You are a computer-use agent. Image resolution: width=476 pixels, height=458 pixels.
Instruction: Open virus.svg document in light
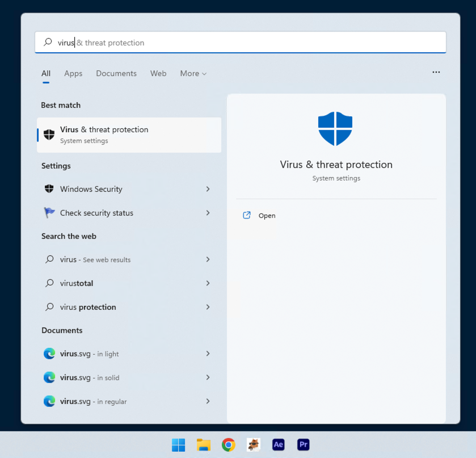click(x=129, y=354)
